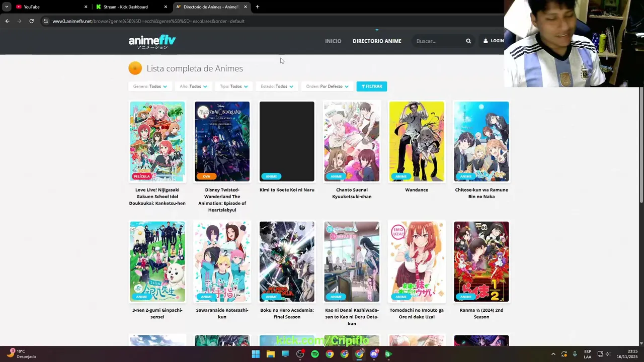Open the Kao ni Denai Kashiwada-san poster
Screen dimensions: 644x362
pos(352,261)
